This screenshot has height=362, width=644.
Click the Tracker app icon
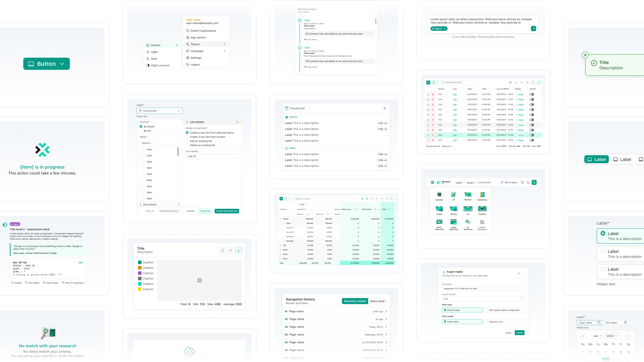pyautogui.click(x=439, y=209)
